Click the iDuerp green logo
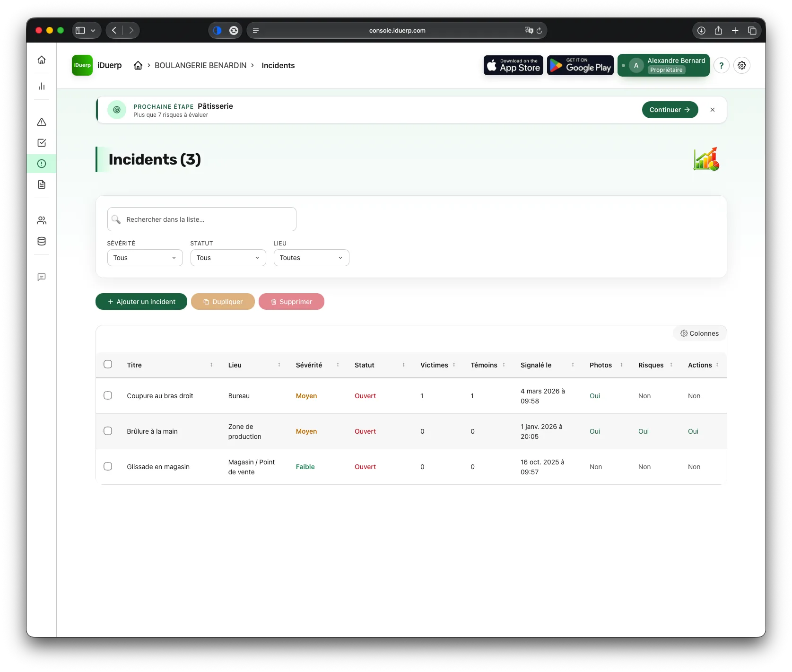This screenshot has width=792, height=672. tap(82, 65)
